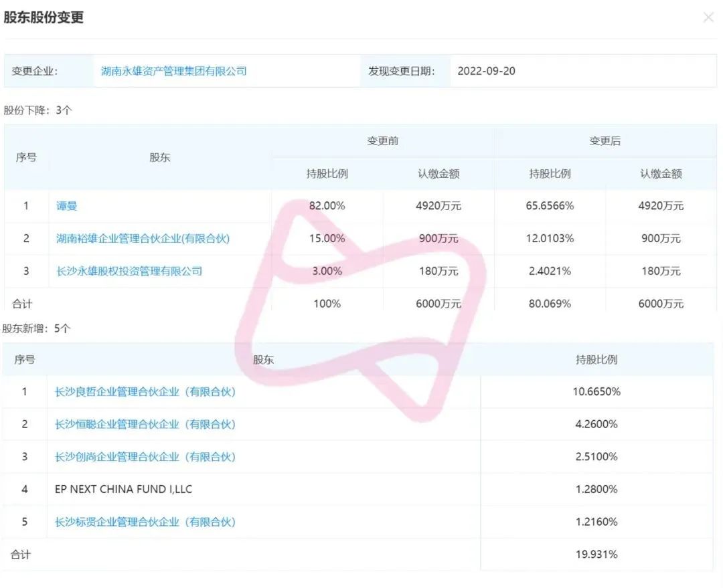
Task: Open 长沙永雄股权投资管理有限公司 link
Action: point(129,272)
